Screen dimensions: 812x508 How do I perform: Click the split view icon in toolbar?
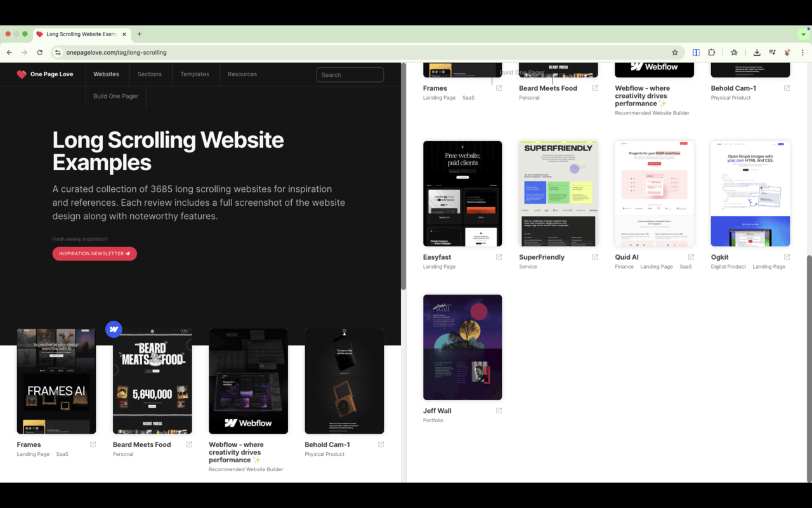click(696, 53)
